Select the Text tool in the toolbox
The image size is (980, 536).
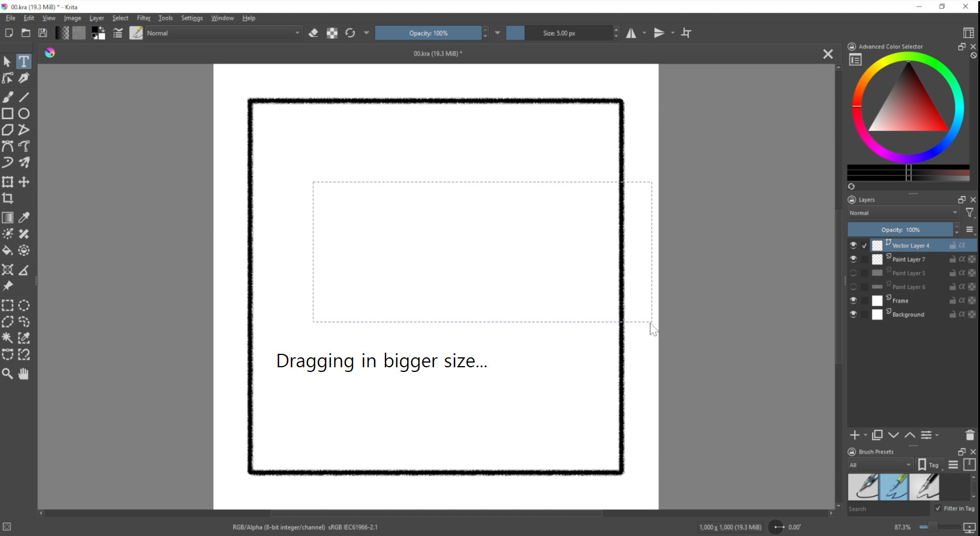[x=24, y=61]
